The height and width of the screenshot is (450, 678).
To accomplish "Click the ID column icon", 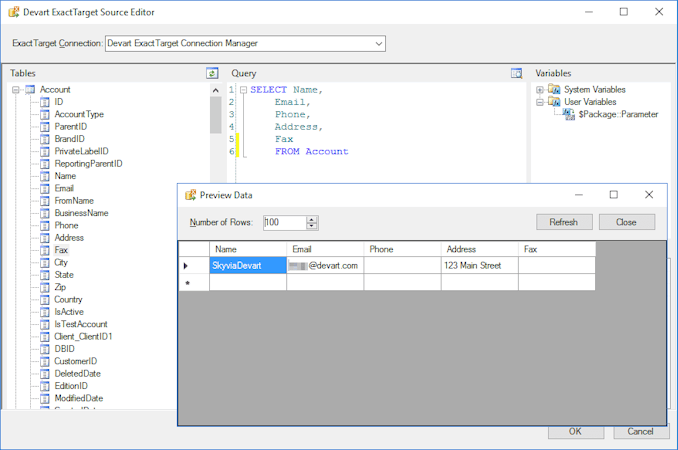I will click(45, 102).
